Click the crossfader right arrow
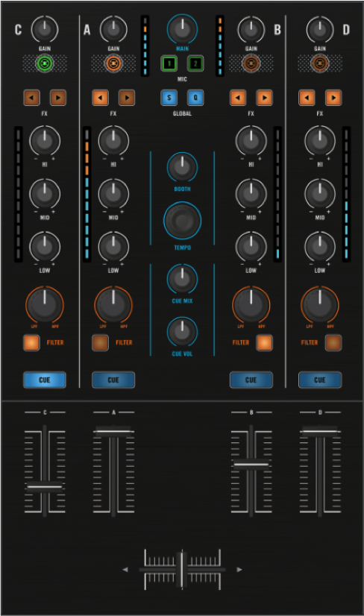The height and width of the screenshot is (616, 364). point(239,569)
